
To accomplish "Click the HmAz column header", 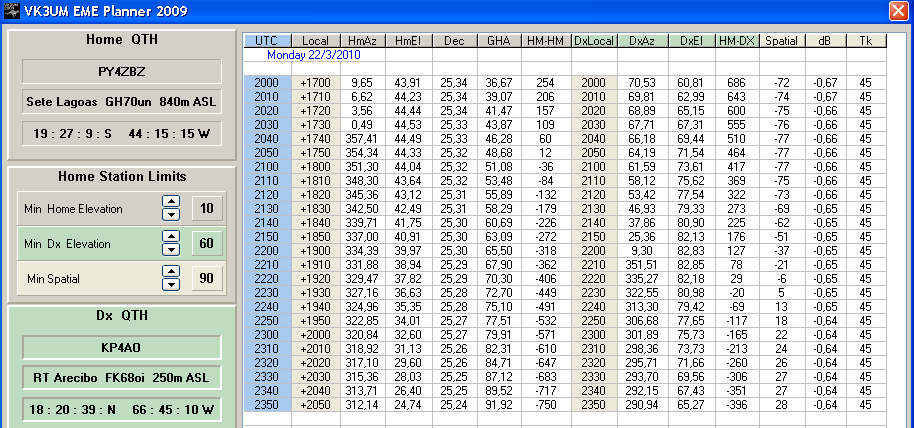I will tap(362, 41).
